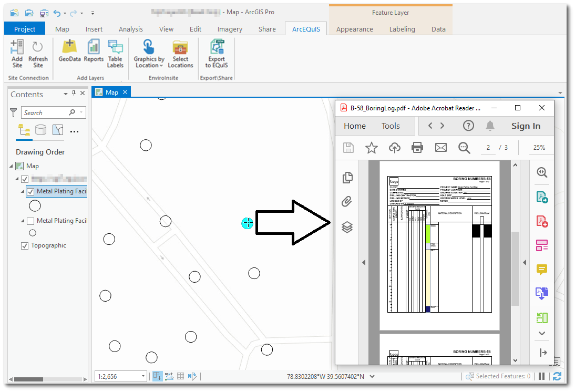
Task: Click the Acrobat save icon
Action: tap(348, 148)
